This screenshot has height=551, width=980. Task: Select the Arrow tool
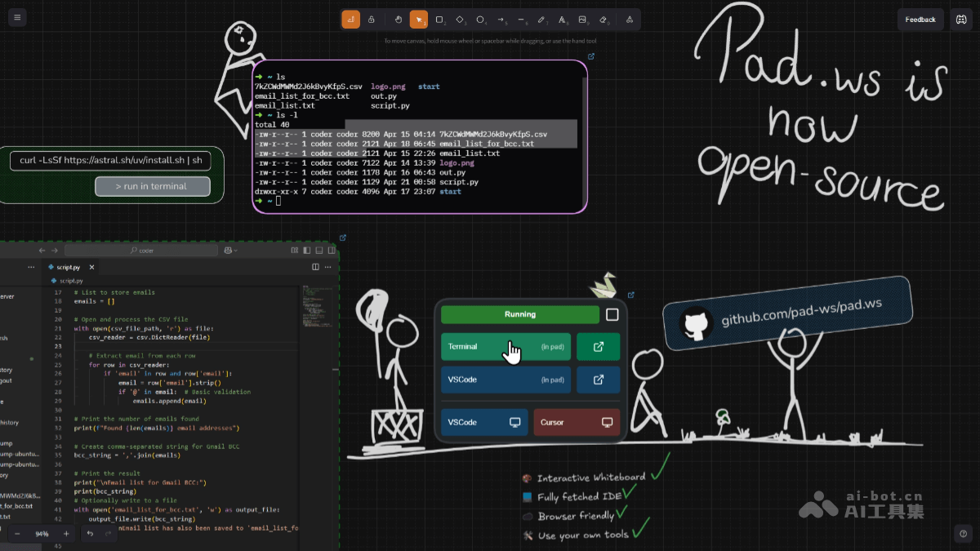click(501, 19)
